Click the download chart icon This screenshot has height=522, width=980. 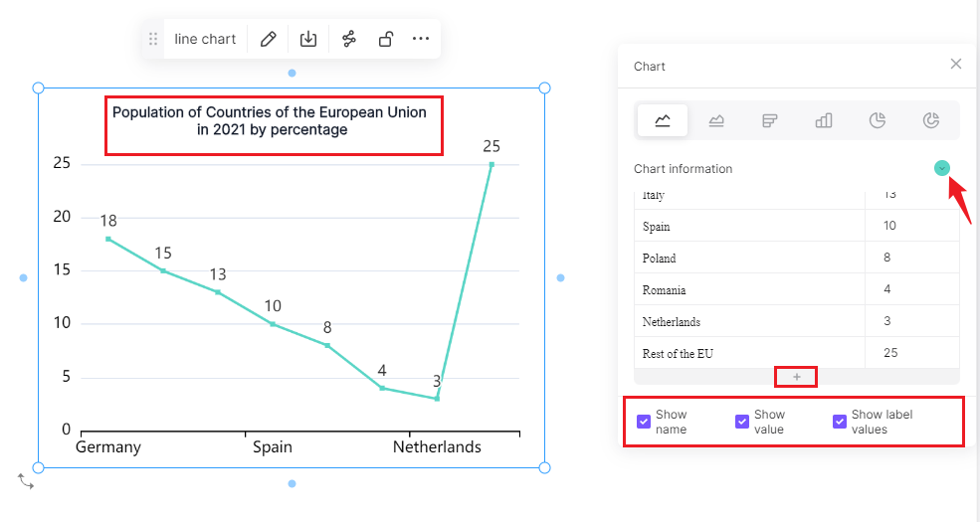[x=308, y=39]
